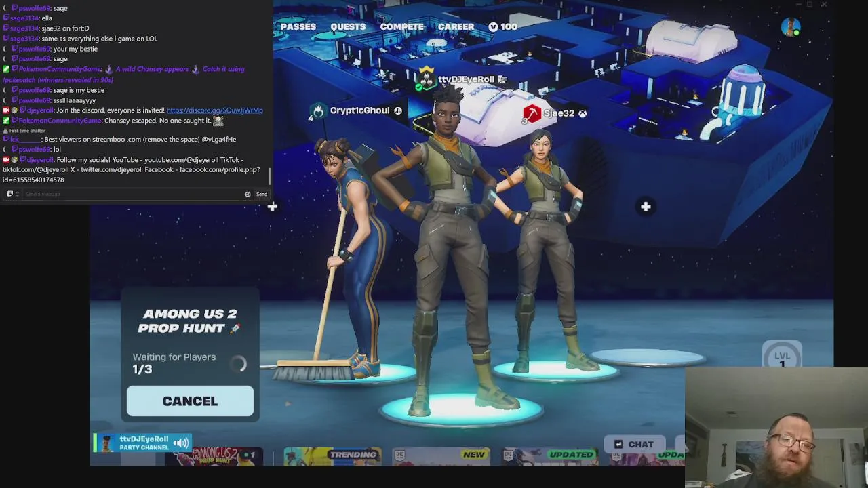This screenshot has height=488, width=868.
Task: Click the First time chatter label
Action: coord(27,131)
